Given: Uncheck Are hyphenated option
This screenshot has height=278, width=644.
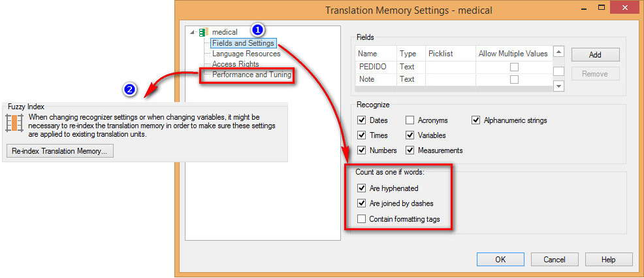Looking at the screenshot, I should pos(362,188).
